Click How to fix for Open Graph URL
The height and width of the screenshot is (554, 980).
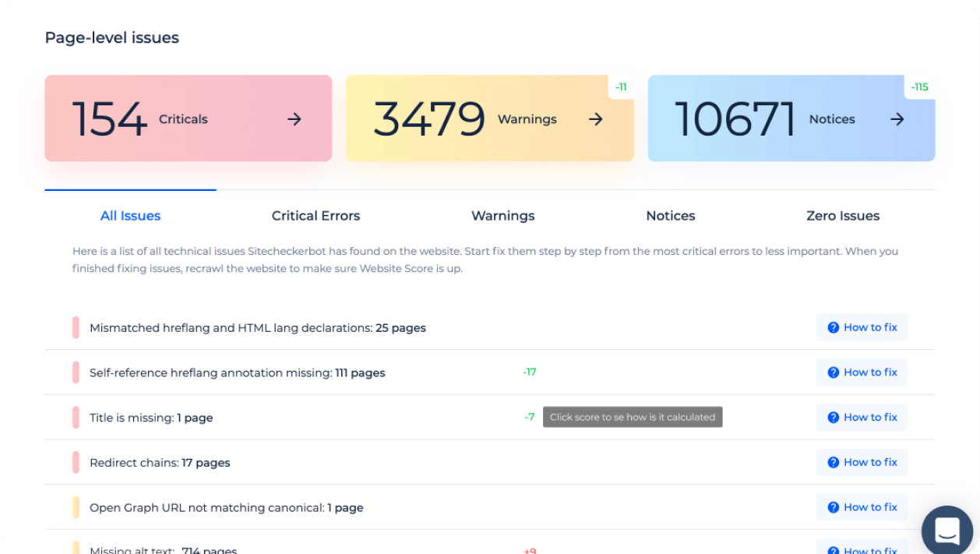pyautogui.click(x=862, y=507)
